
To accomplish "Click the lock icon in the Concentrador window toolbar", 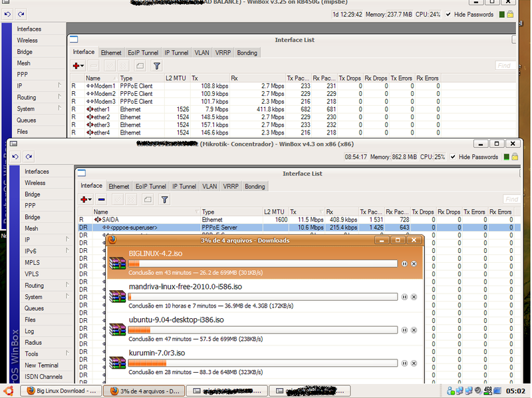I will [x=515, y=156].
